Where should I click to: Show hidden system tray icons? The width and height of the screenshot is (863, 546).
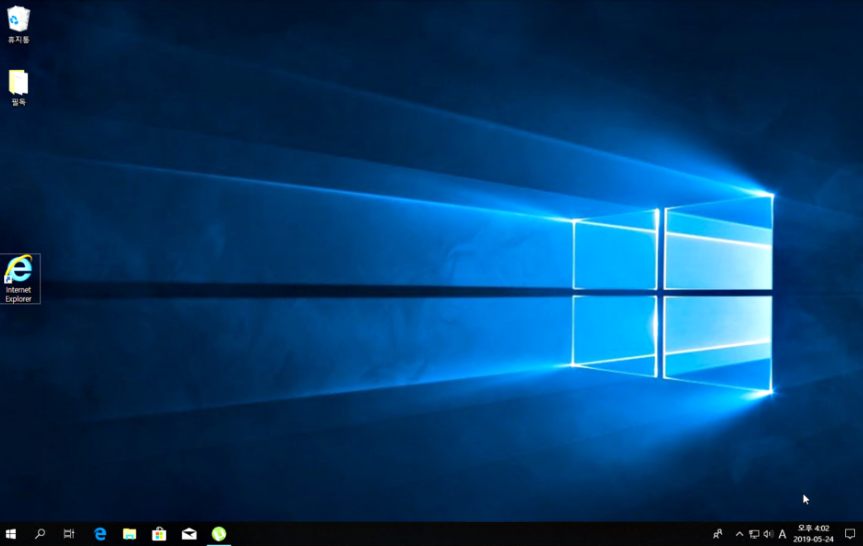(x=739, y=534)
